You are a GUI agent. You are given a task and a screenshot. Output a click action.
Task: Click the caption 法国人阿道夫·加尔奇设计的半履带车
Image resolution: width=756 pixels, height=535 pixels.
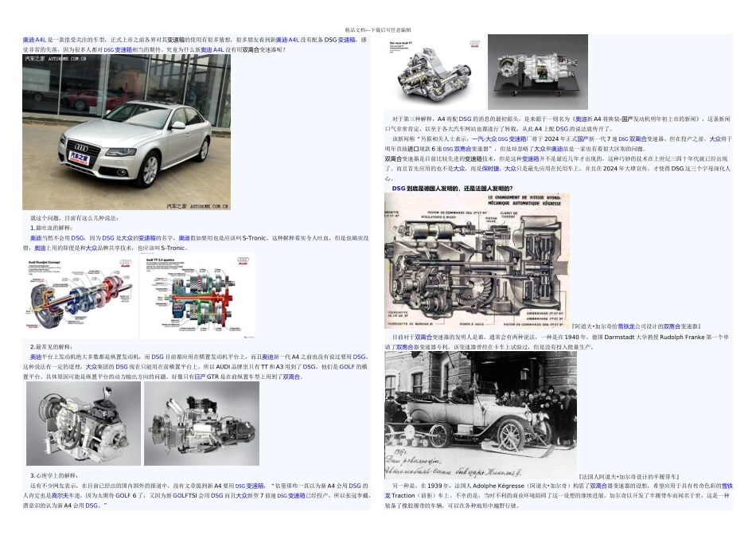tap(629, 477)
